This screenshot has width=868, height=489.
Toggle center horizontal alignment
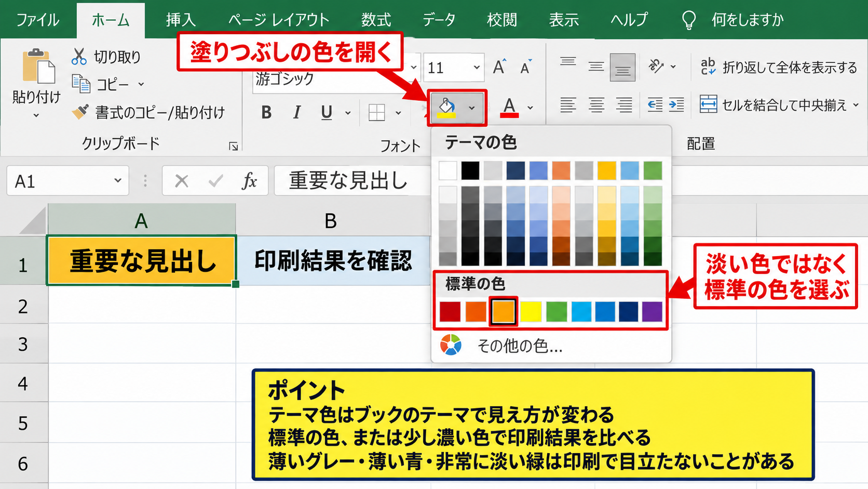596,105
